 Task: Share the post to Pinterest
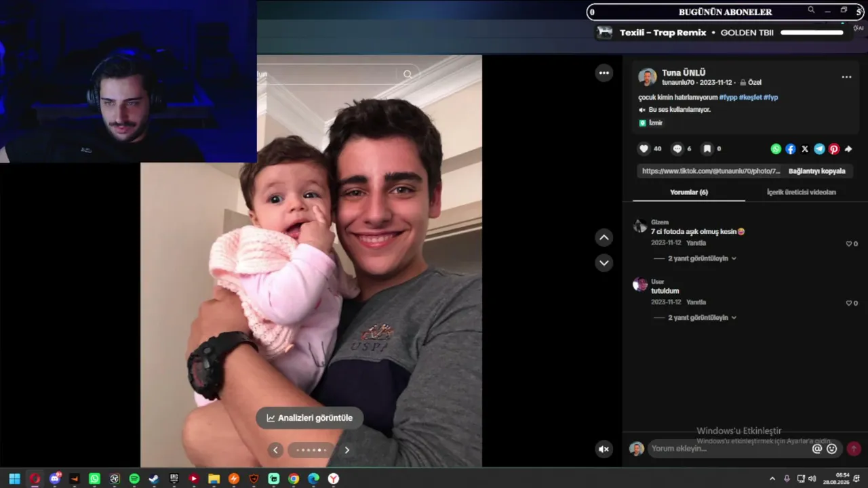coord(834,149)
